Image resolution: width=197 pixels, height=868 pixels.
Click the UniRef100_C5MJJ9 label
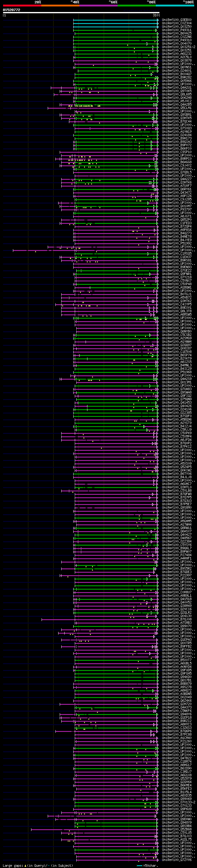[177, 430]
